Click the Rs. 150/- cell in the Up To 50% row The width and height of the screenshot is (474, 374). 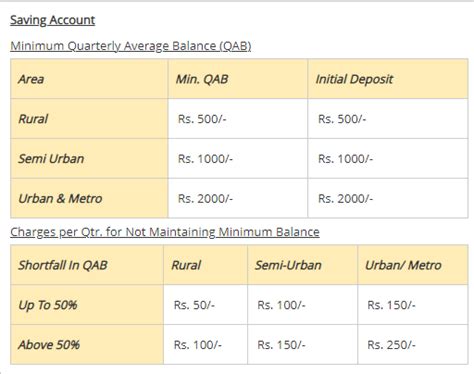(x=413, y=305)
